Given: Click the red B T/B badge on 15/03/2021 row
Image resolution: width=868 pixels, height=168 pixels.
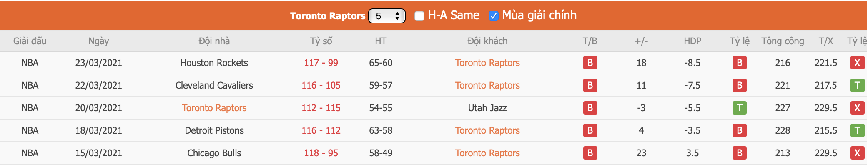Looking at the screenshot, I should (590, 153).
